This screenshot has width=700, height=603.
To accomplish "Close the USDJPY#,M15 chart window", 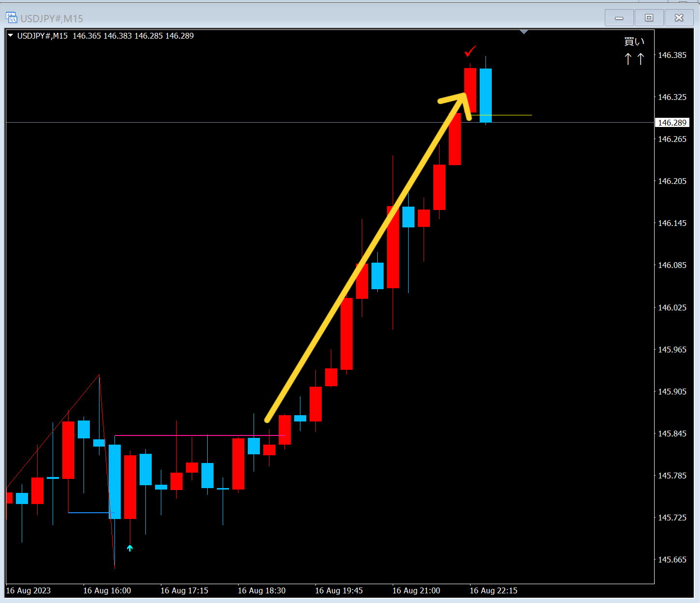I will pyautogui.click(x=679, y=18).
